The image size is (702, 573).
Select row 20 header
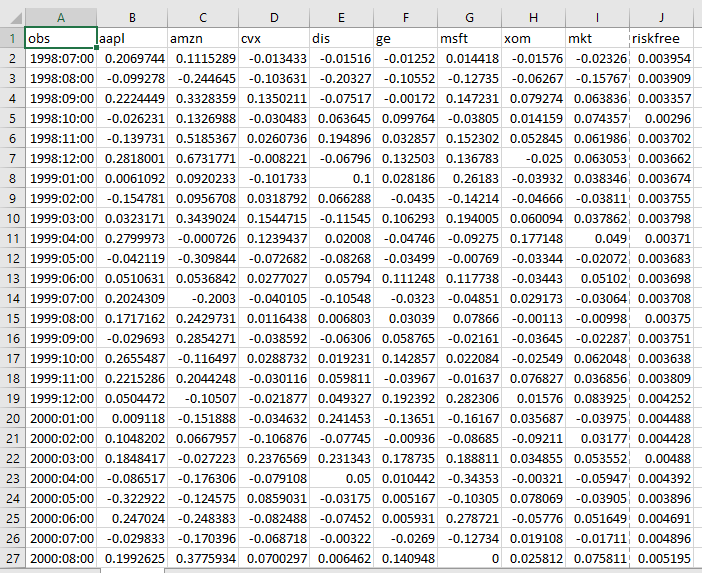click(x=13, y=419)
